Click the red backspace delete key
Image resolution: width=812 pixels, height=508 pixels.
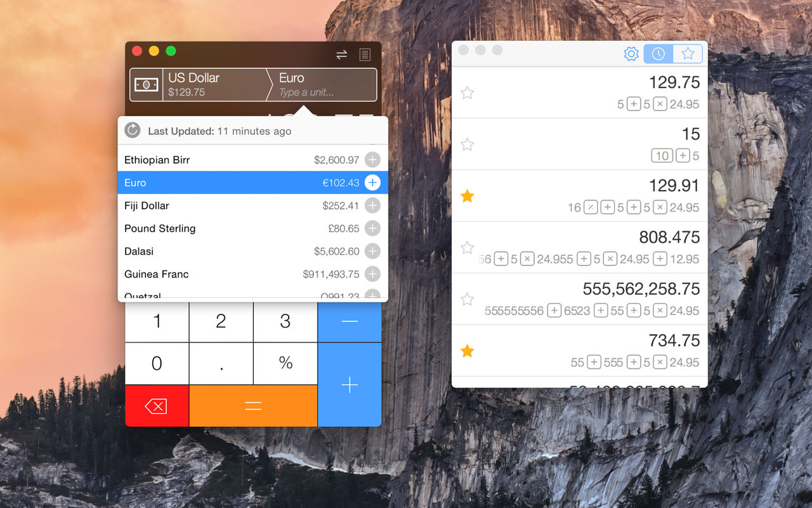157,406
